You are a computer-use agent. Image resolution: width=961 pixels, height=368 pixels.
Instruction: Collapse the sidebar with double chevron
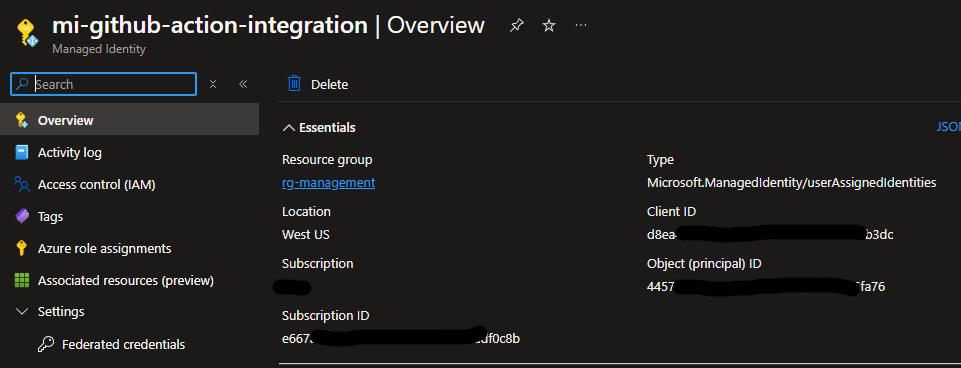[243, 84]
